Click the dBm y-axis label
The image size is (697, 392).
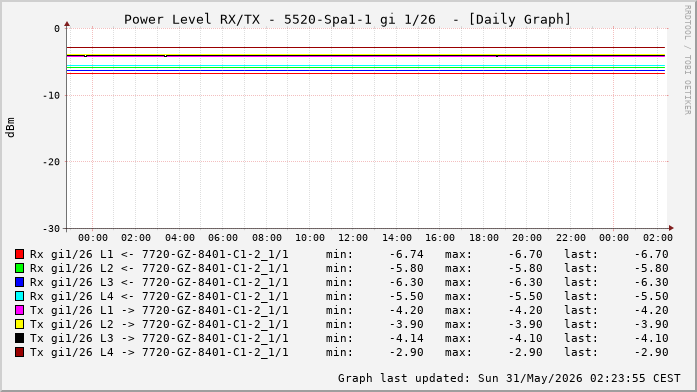[10, 128]
